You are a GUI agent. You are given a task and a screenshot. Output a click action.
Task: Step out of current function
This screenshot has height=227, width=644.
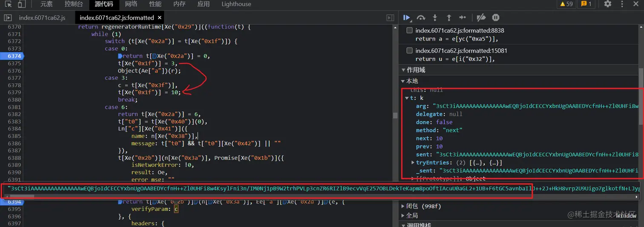pyautogui.click(x=448, y=17)
